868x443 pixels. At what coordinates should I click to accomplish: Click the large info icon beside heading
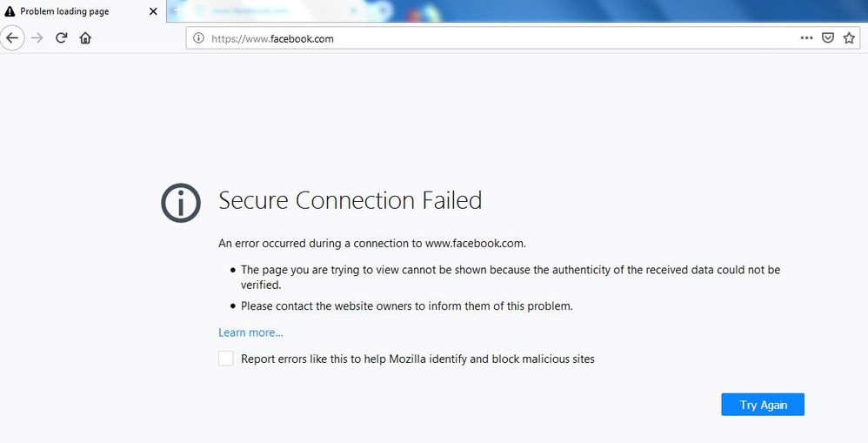(182, 202)
